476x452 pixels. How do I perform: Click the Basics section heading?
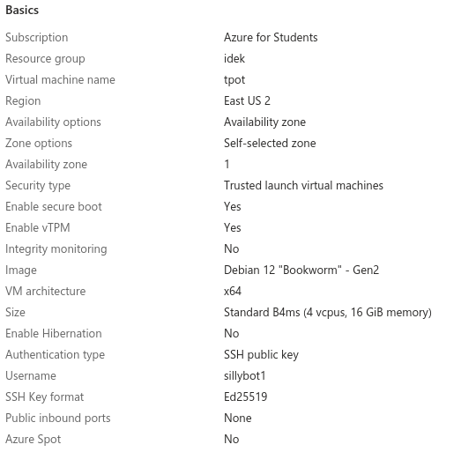[22, 11]
